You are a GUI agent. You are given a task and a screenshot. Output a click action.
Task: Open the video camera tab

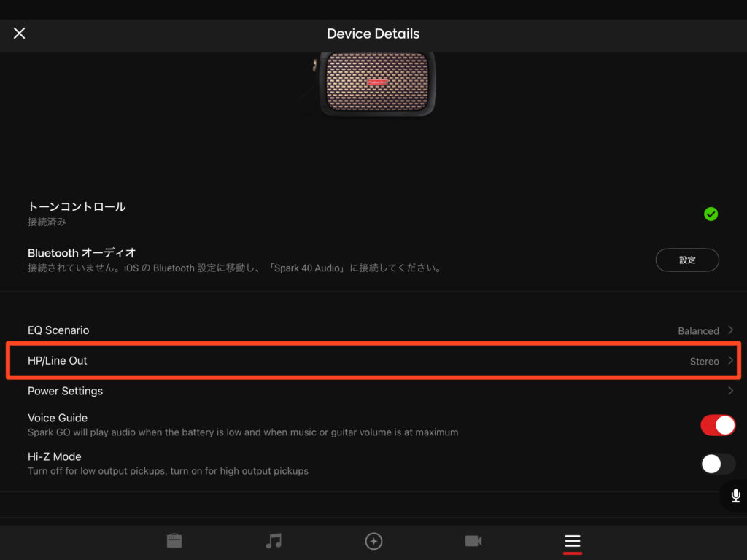click(x=473, y=541)
